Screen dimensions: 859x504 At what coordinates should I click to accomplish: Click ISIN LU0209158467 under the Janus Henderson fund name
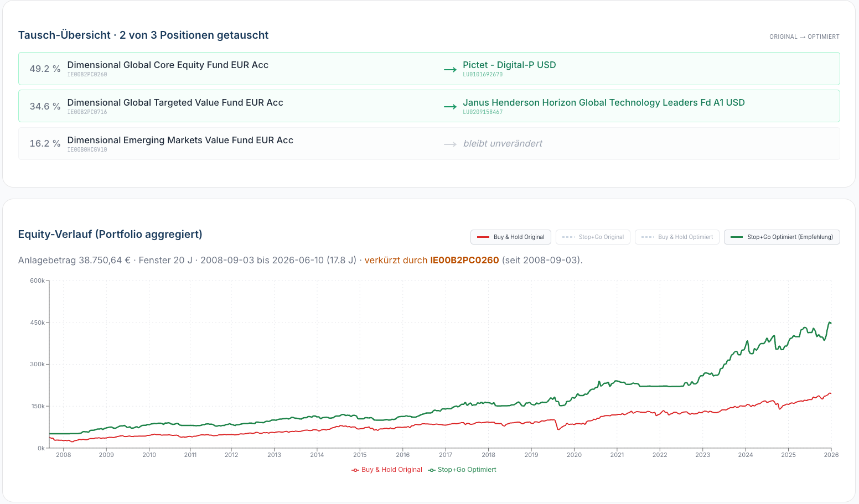(483, 112)
